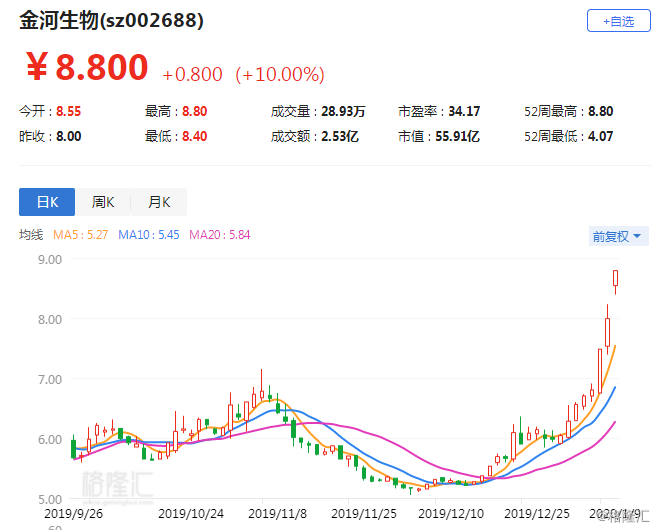
Task: Click the 2019/9/26 date axis label
Action: tap(73, 514)
